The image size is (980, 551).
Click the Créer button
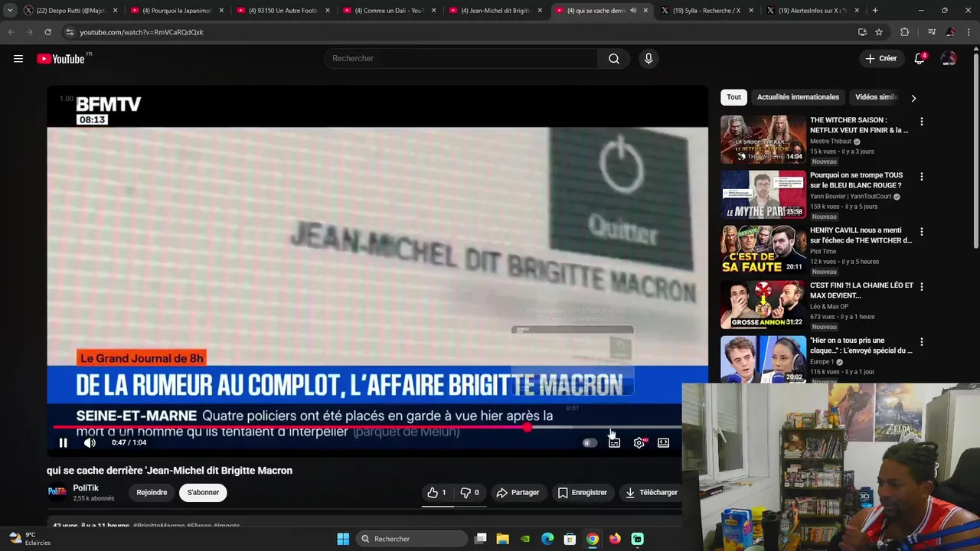[880, 58]
